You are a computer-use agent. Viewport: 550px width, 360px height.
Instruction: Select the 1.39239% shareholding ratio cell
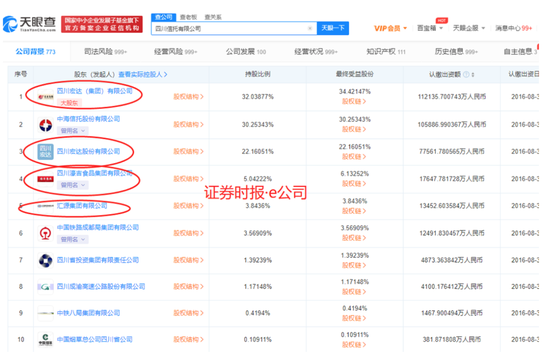click(x=258, y=260)
